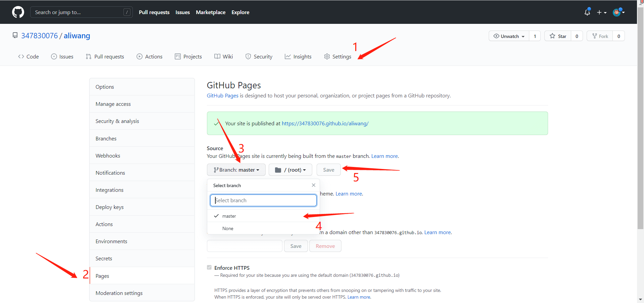Open aliwang repository link

pos(77,36)
